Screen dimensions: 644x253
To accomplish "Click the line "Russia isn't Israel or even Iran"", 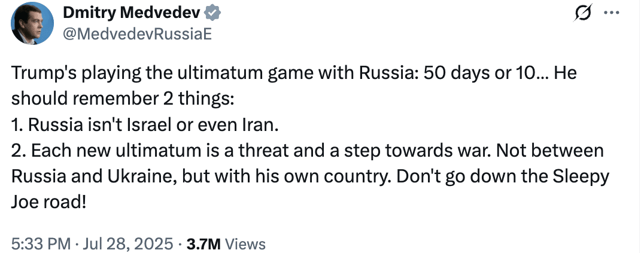I will pyautogui.click(x=145, y=125).
